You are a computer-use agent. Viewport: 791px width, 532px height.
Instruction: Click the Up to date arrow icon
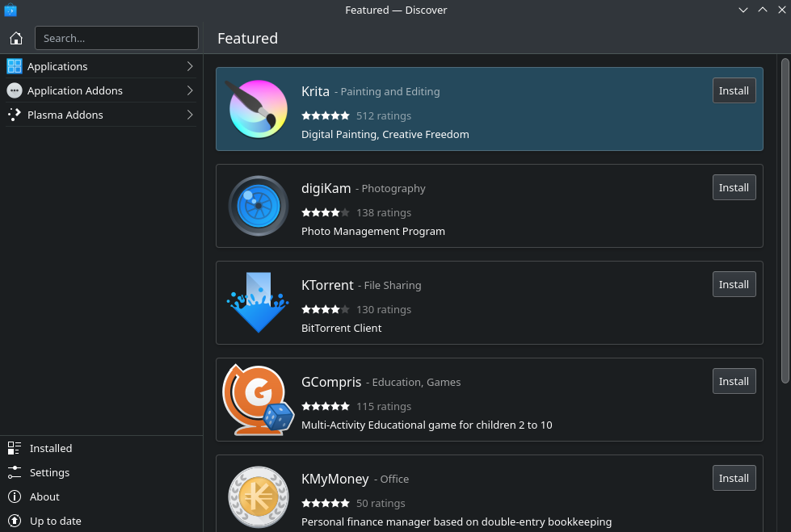pyautogui.click(x=15, y=521)
